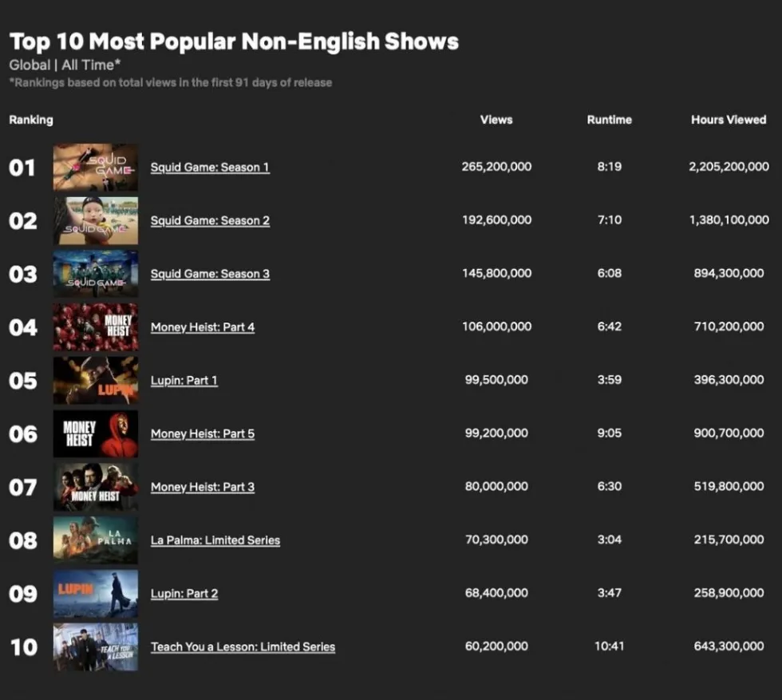Open the Squid Game: Season 2 link

pyautogui.click(x=210, y=220)
